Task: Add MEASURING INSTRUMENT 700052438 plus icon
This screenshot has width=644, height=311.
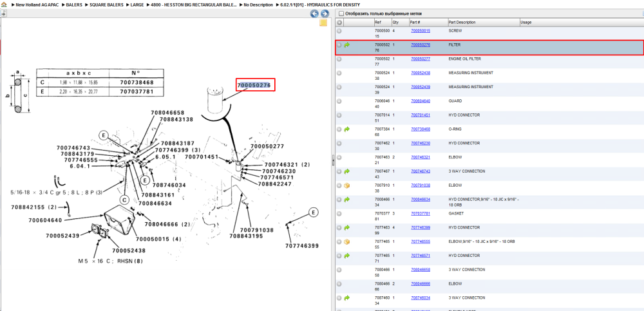Action: pyautogui.click(x=339, y=73)
